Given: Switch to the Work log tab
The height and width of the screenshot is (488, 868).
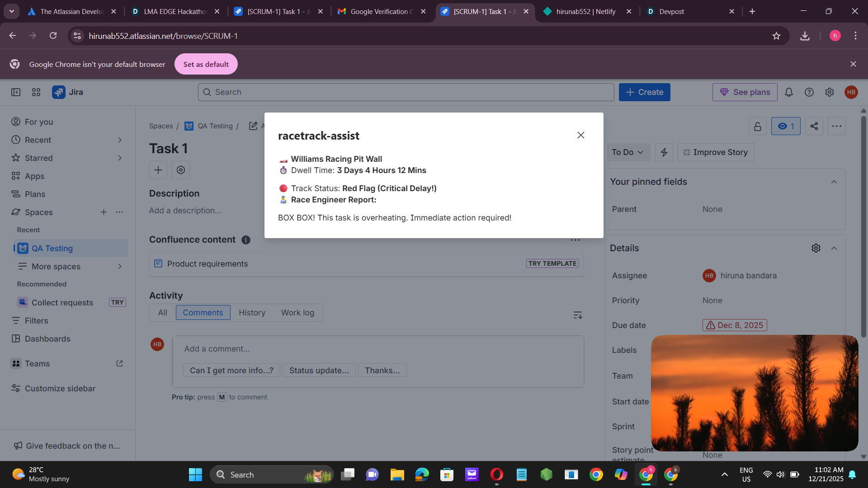Looking at the screenshot, I should click(297, 313).
